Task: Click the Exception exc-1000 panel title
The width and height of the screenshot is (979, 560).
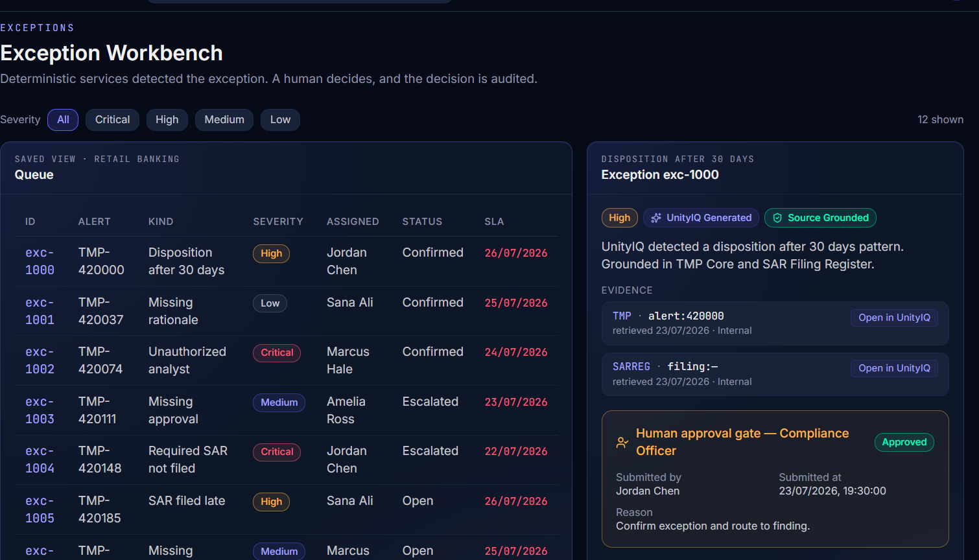Action: tap(660, 175)
